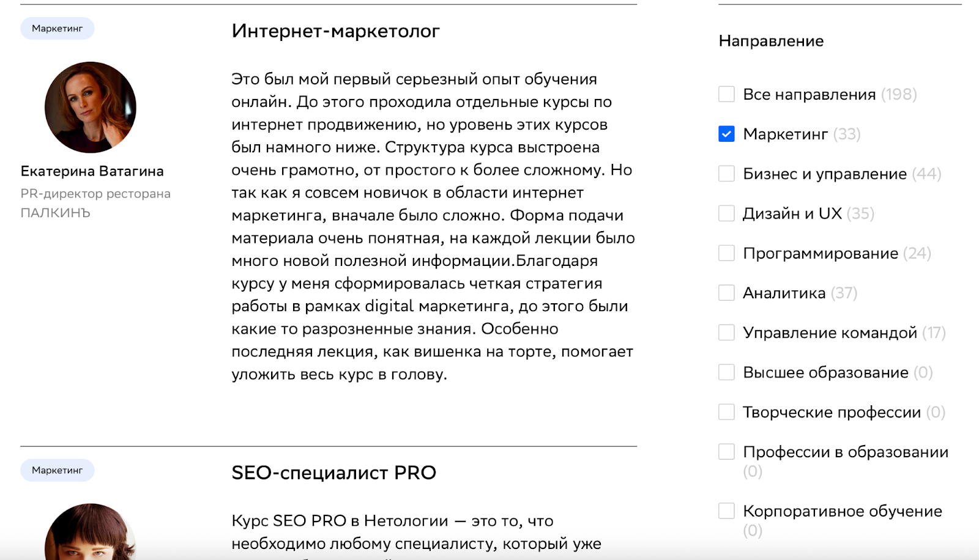Viewport: 979px width, 560px height.
Task: Open the 'SEO-специалист PRO' course title
Action: [333, 473]
